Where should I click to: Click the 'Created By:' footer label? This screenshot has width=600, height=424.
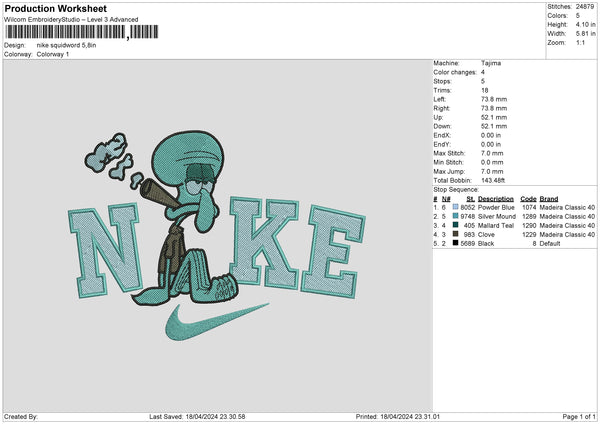click(x=21, y=416)
